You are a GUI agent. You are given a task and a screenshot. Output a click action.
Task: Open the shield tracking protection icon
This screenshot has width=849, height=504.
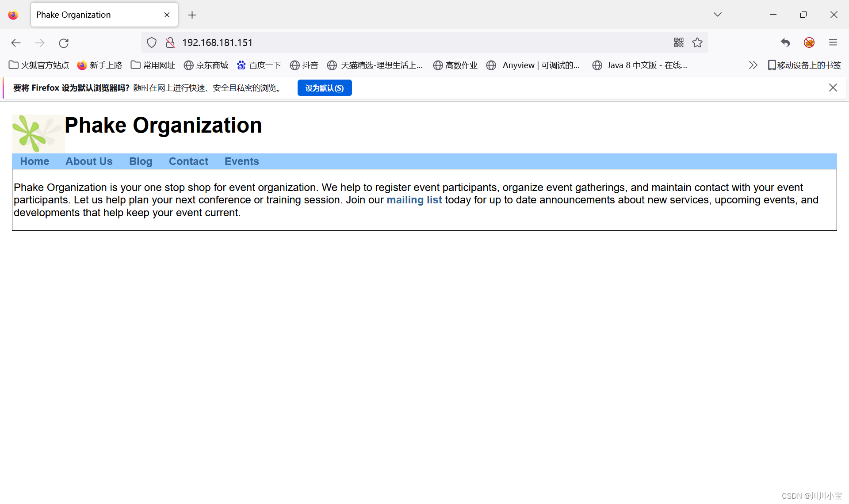(152, 42)
